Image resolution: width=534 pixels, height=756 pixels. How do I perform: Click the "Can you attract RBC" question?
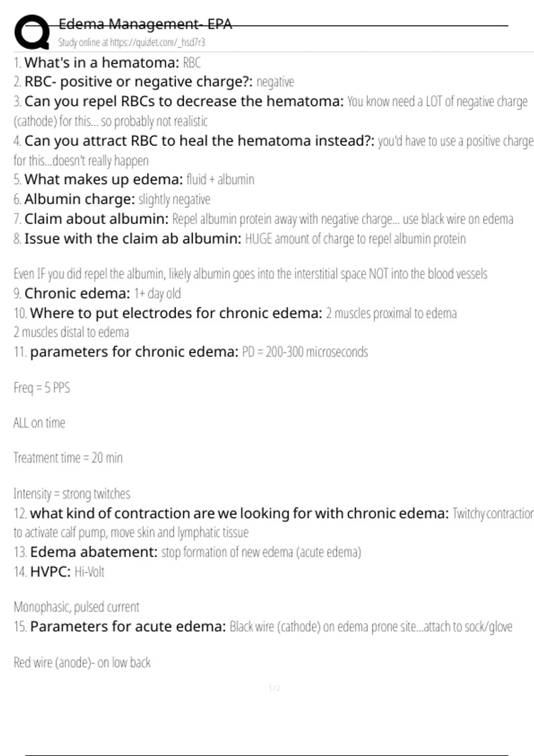point(199,141)
